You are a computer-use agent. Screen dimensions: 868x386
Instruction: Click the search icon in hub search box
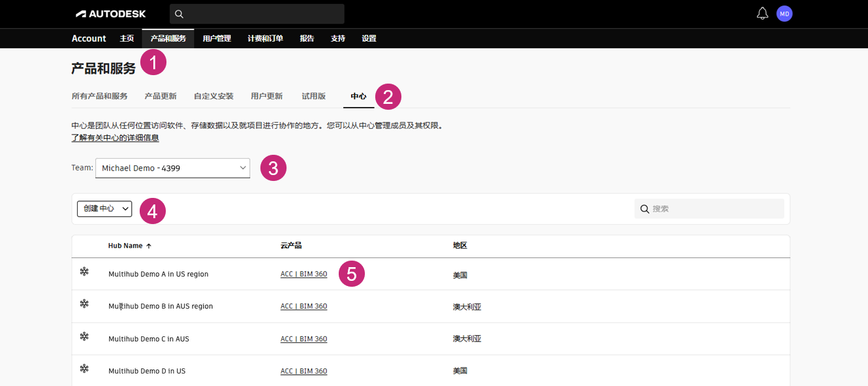[x=645, y=208]
